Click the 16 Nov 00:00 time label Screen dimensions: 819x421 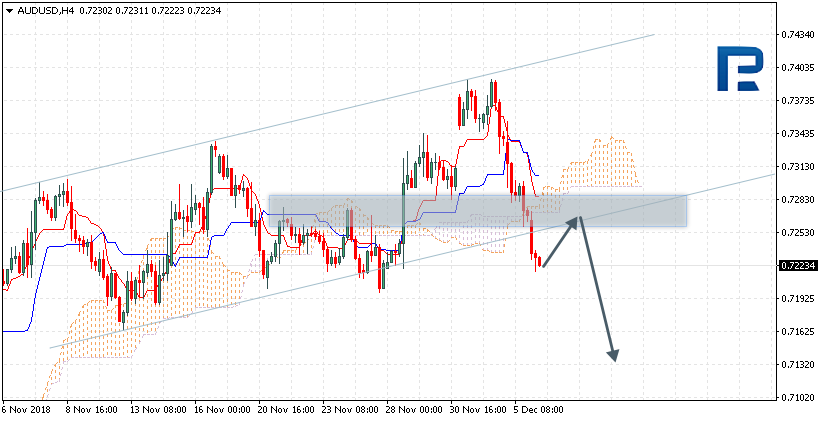tap(221, 411)
